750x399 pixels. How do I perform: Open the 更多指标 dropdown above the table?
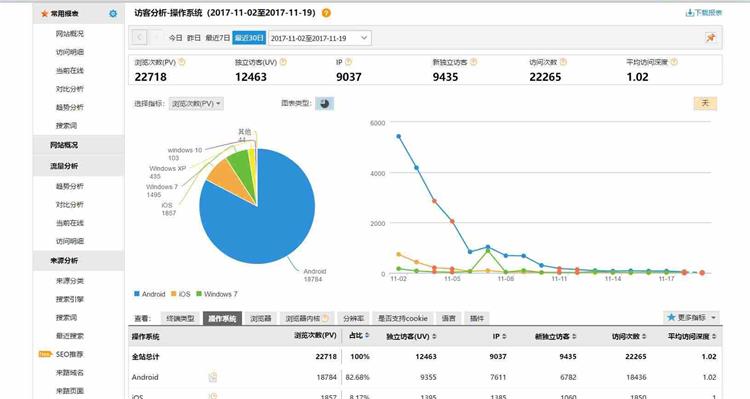click(x=691, y=317)
